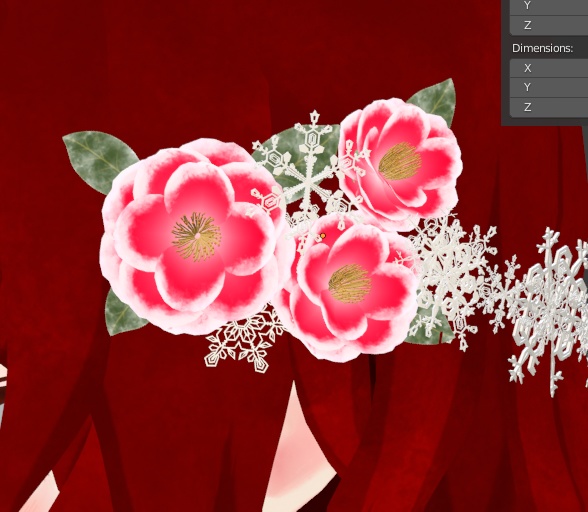Image resolution: width=588 pixels, height=512 pixels.
Task: Select the lowest of the three camellias
Action: (347, 286)
